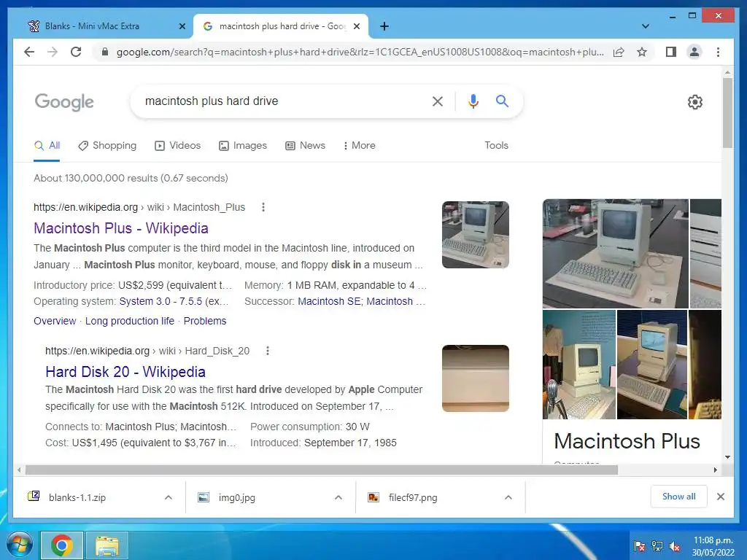Open Macintosh Plus result thumbnail
This screenshot has height=560, width=747.
[x=476, y=235]
